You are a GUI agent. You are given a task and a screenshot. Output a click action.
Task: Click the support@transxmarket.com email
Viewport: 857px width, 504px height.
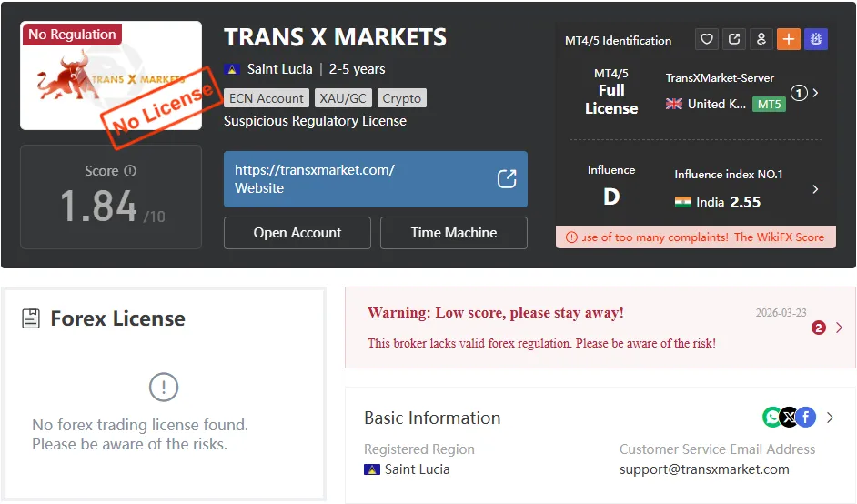click(704, 469)
